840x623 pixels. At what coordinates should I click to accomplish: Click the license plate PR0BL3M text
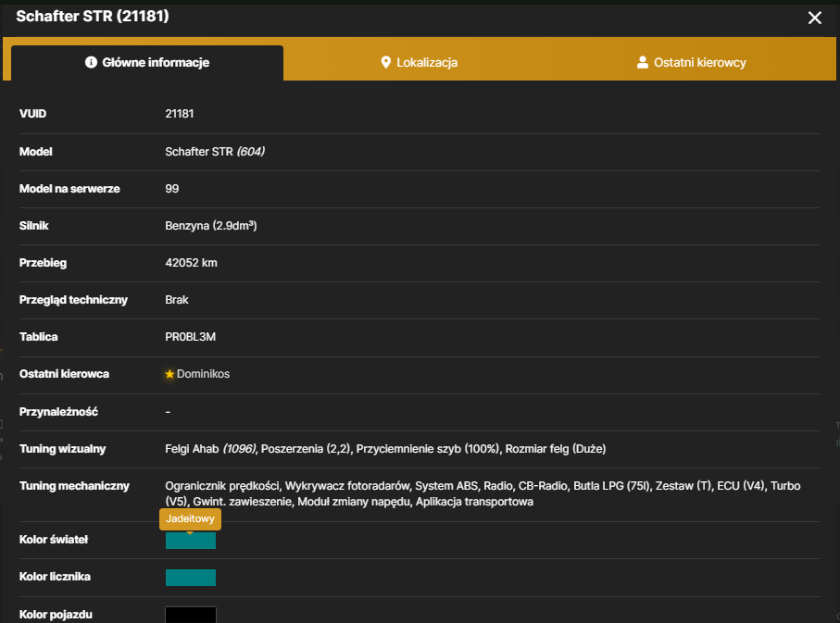[x=190, y=337]
